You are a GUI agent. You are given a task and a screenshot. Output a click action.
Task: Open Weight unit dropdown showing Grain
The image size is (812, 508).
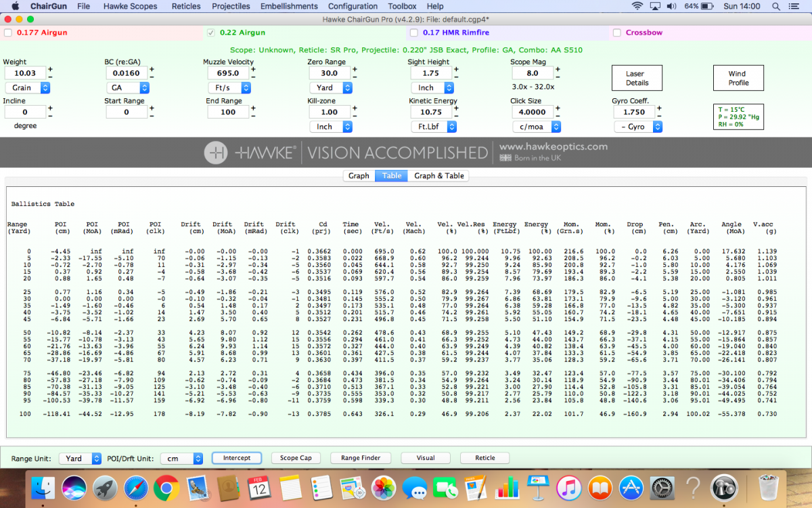[28, 87]
